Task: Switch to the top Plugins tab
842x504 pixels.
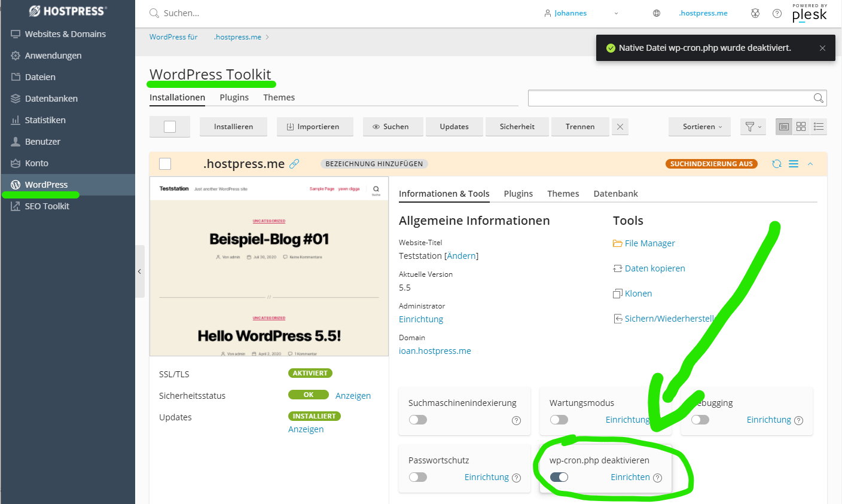Action: (x=234, y=97)
